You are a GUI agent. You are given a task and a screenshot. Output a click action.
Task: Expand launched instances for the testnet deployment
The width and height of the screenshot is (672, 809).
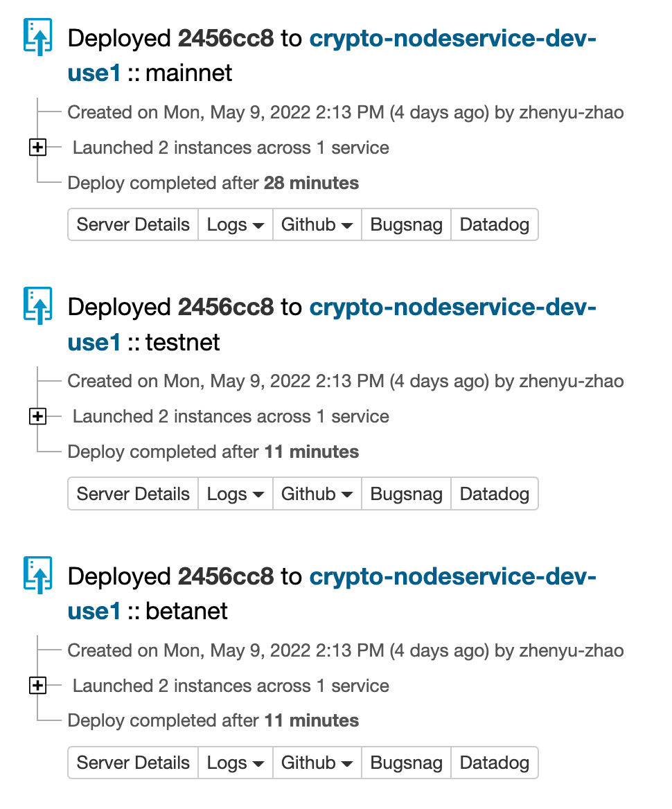click(x=37, y=416)
